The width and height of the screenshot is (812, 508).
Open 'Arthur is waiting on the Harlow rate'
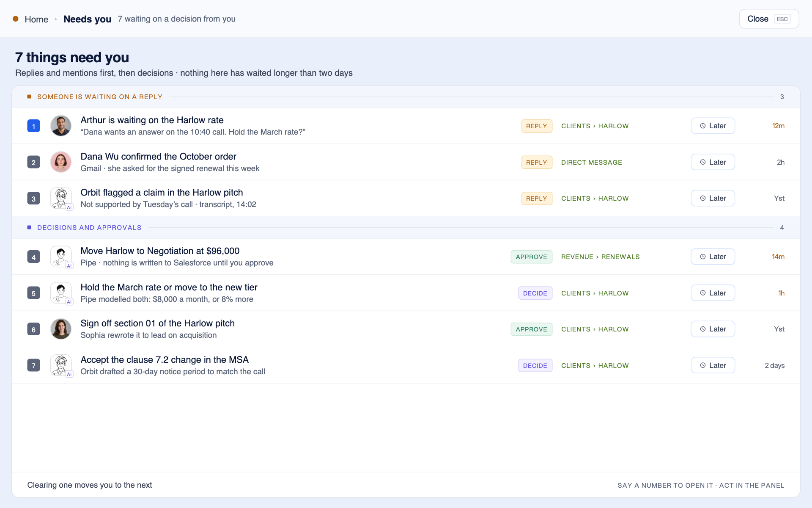pyautogui.click(x=152, y=120)
